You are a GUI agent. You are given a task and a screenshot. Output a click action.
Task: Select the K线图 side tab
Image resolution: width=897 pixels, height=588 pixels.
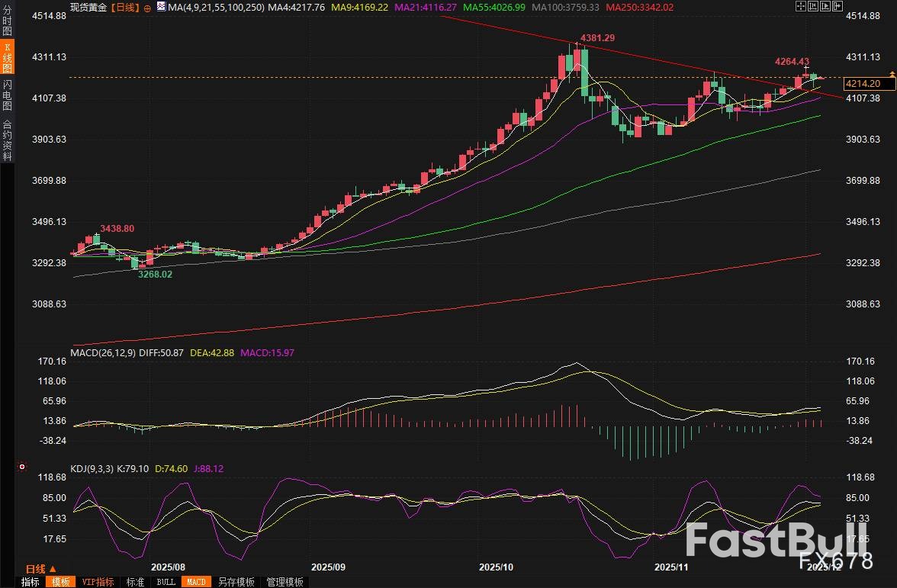[7, 58]
